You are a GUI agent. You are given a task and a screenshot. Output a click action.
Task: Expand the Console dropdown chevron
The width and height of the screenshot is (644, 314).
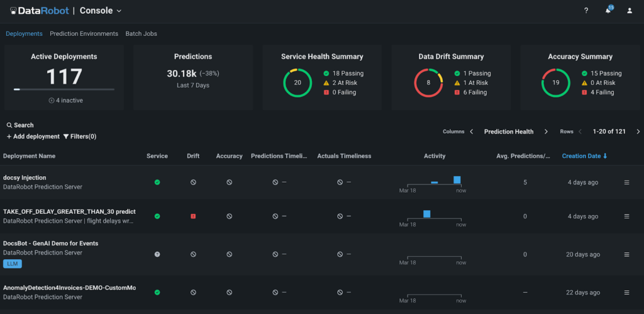point(119,11)
